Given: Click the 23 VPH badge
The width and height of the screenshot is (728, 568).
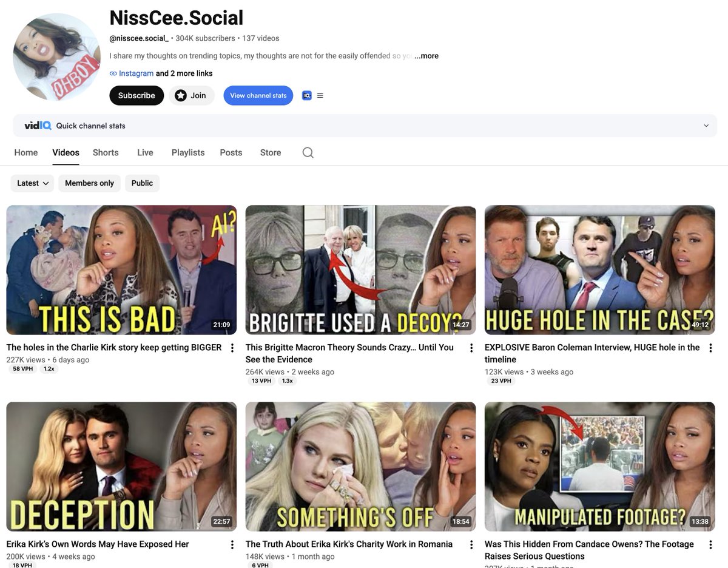Looking at the screenshot, I should (x=501, y=381).
